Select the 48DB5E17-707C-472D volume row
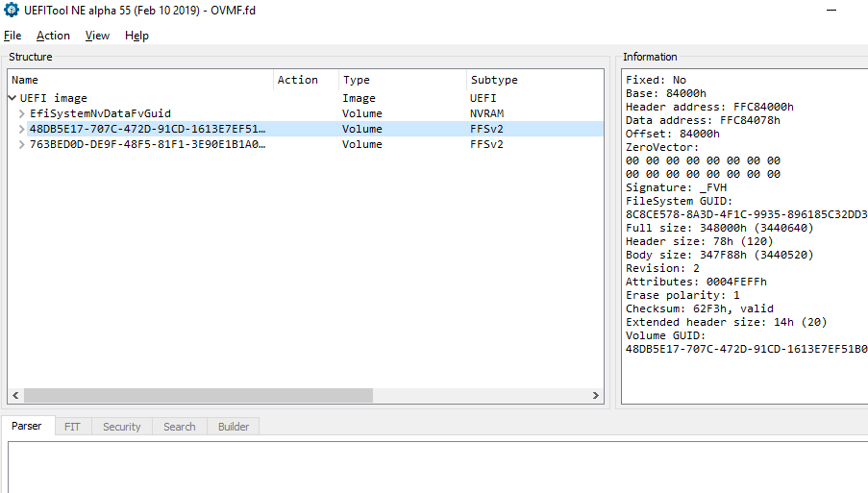Screen dimensions: 868x493 (x=305, y=129)
